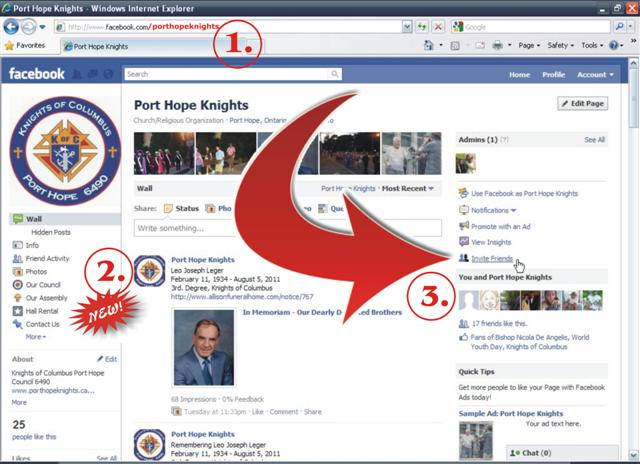This screenshot has width=640, height=464.
Task: Open the Chat (0) bar
Action: [562, 453]
